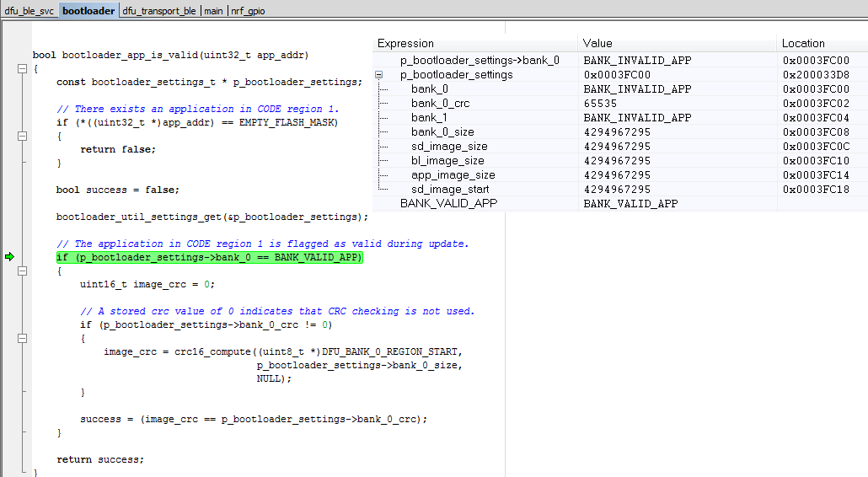Viewport: 868px width, 477px height.
Task: Open the nrf_gpio tab
Action: [248, 10]
